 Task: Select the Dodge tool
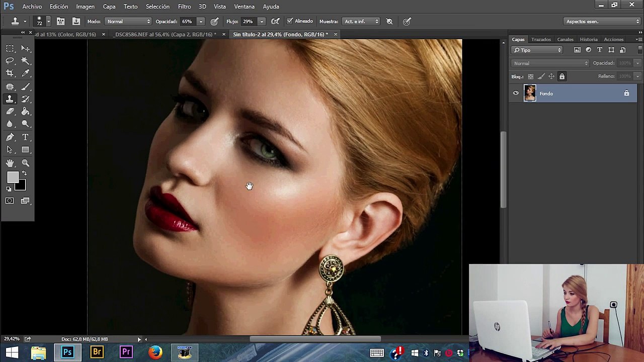pyautogui.click(x=26, y=124)
